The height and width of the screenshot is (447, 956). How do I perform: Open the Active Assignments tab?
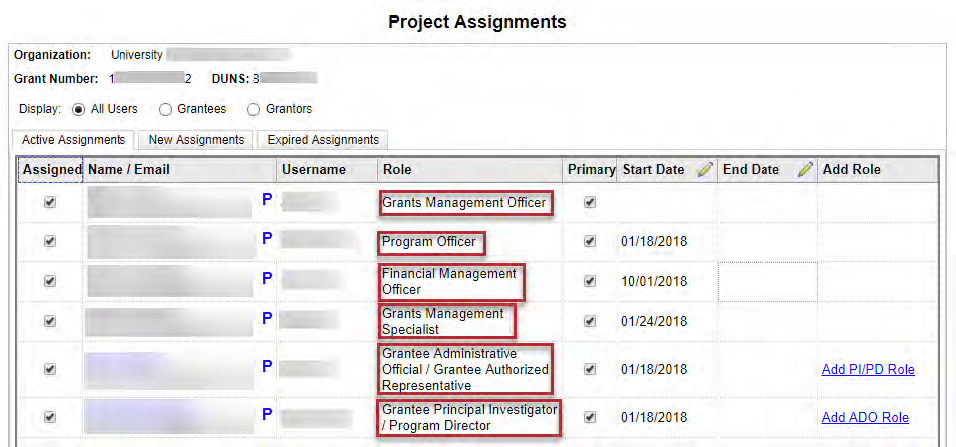click(x=73, y=140)
